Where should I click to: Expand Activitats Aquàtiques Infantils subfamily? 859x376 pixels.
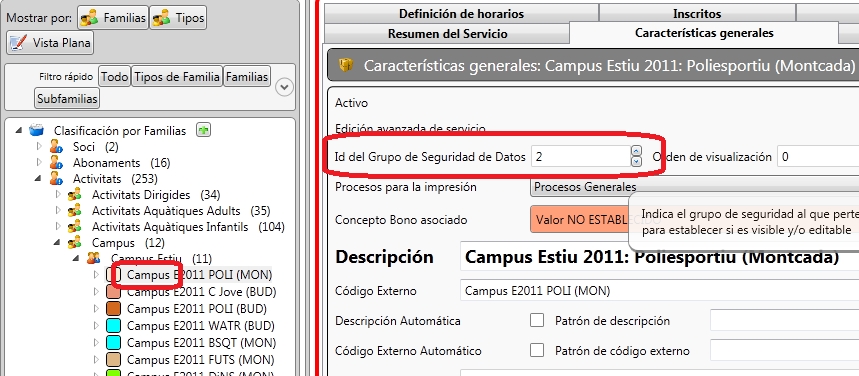59,227
